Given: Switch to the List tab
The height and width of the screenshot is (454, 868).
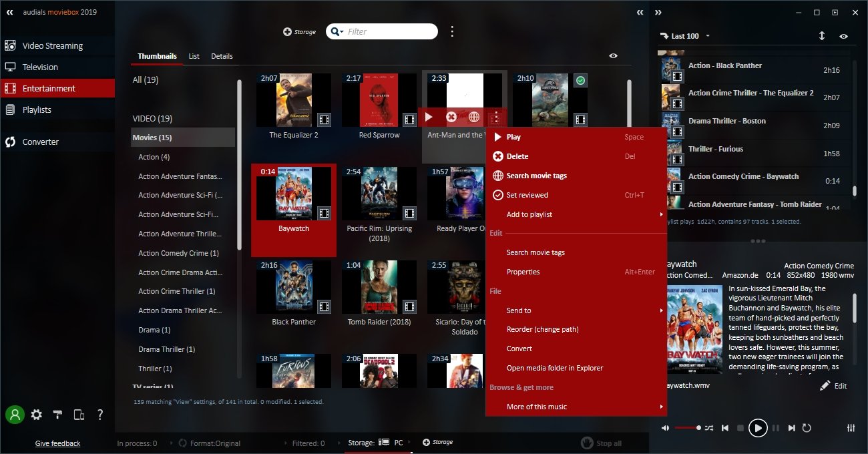Looking at the screenshot, I should pyautogui.click(x=194, y=56).
